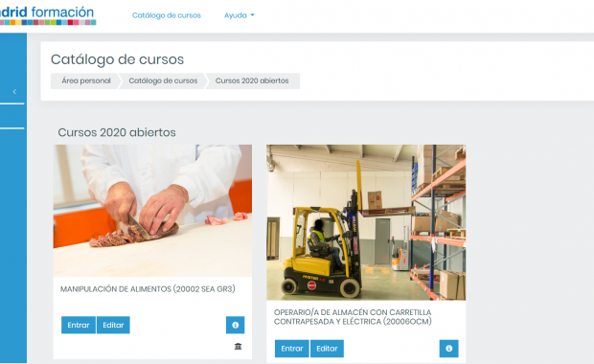Image resolution: width=594 pixels, height=364 pixels.
Task: Go to Área personal breadcrumb
Action: [86, 80]
